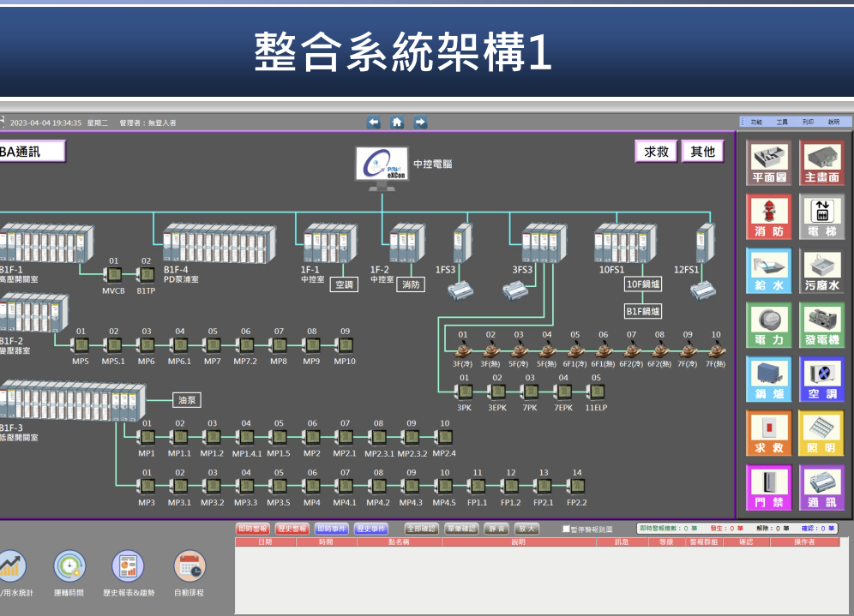Click the 照明 lighting icon
This screenshot has height=616, width=854.
(821, 433)
